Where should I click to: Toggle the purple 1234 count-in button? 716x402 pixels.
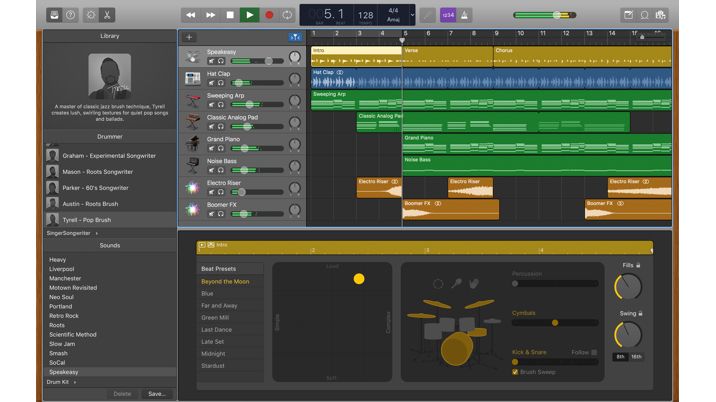(x=448, y=15)
